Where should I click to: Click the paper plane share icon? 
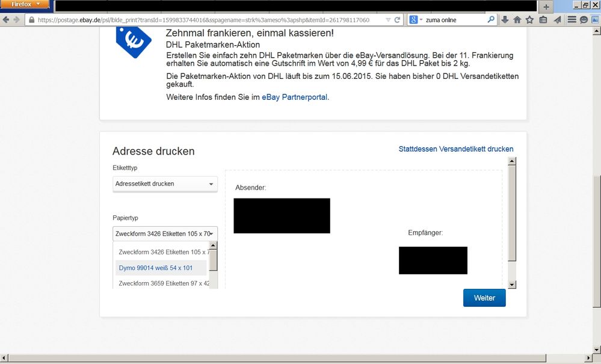click(556, 20)
